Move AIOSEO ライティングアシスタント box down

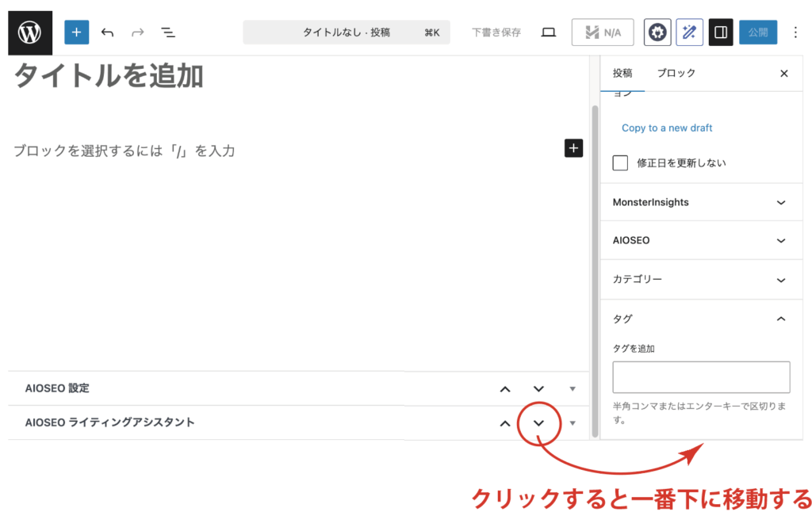(x=538, y=423)
